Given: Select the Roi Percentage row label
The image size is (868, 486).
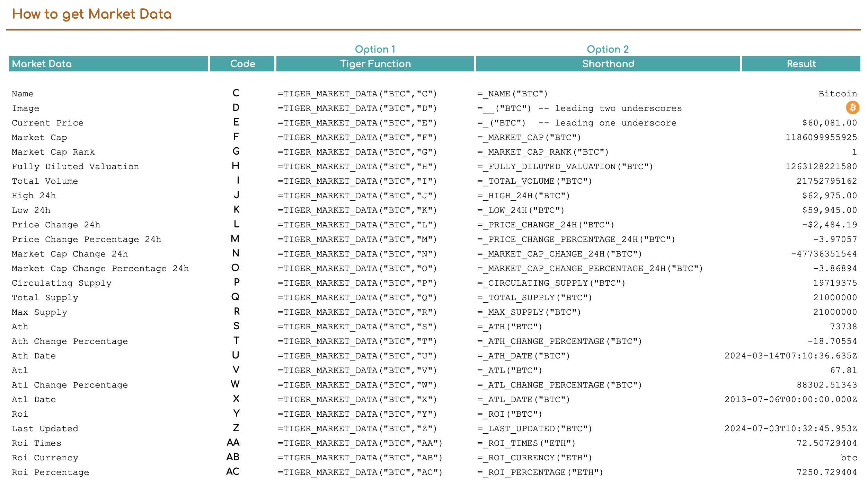Looking at the screenshot, I should (x=51, y=472).
